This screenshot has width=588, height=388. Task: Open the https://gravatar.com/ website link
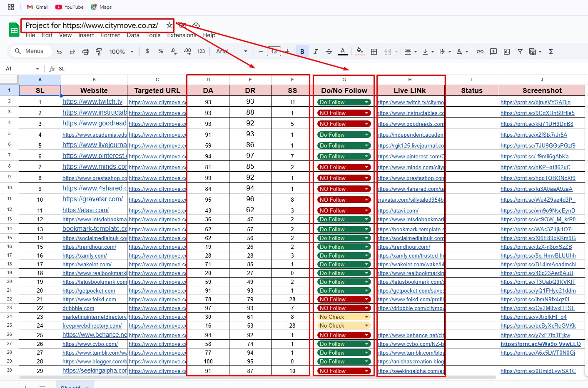[92, 199]
